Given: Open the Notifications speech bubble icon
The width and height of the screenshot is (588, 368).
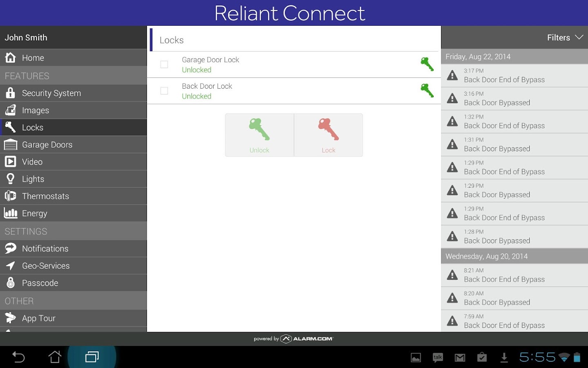Looking at the screenshot, I should 11,248.
